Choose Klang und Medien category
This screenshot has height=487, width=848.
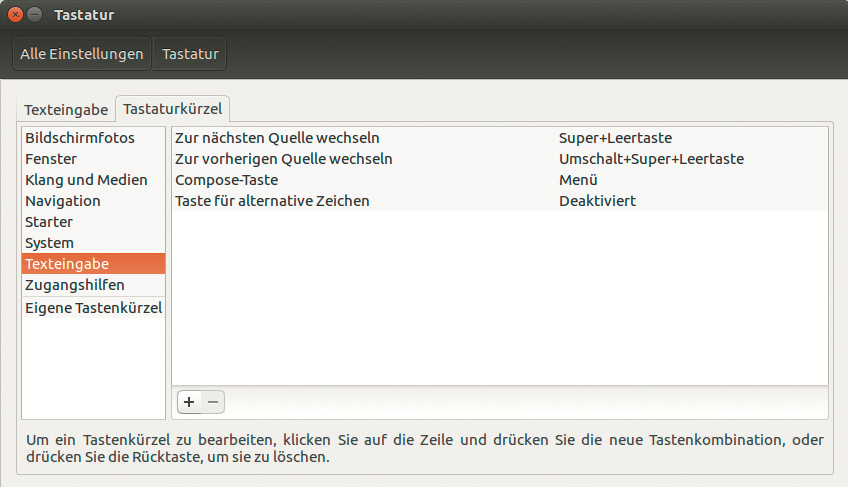point(86,180)
